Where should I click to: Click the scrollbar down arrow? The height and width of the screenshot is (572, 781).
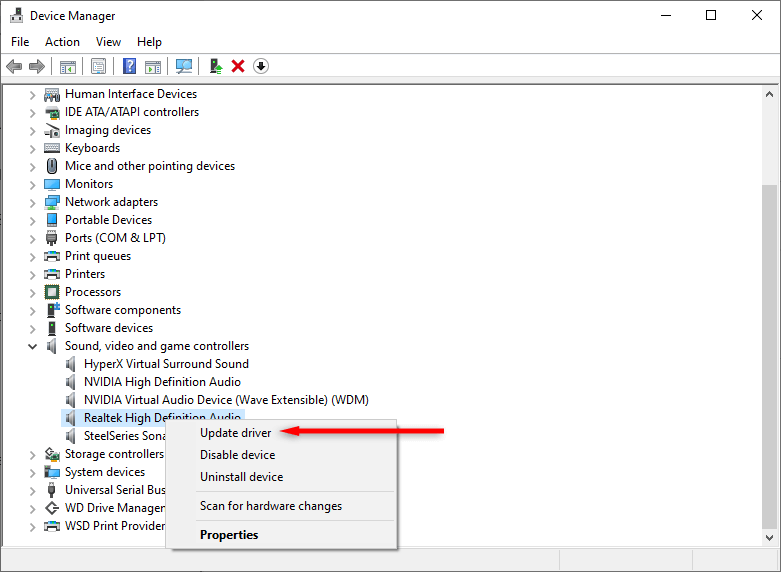(x=769, y=537)
